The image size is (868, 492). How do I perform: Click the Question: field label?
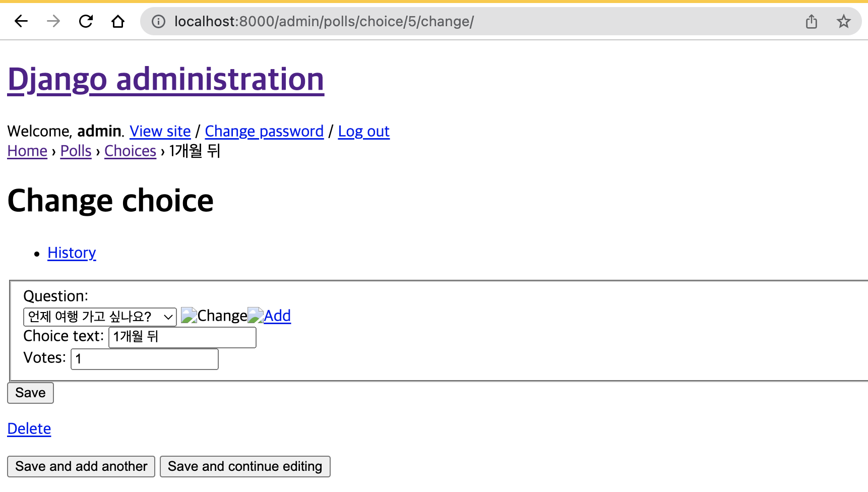click(x=56, y=296)
